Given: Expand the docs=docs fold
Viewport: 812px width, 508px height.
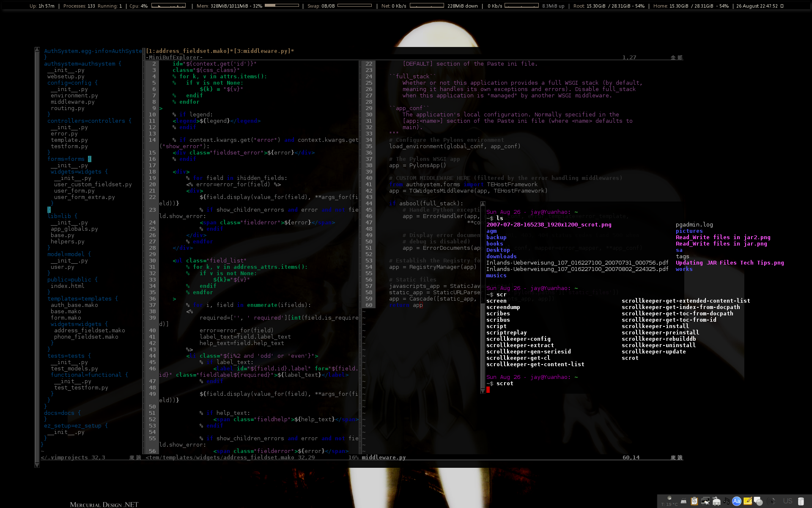Looking at the screenshot, I should tap(63, 413).
